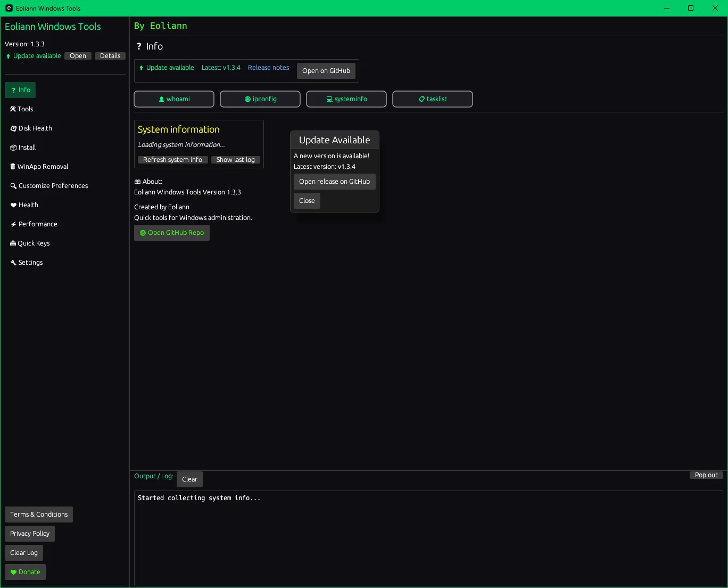Screen dimensions: 728x588
Task: Pop out the output log panel
Action: pos(706,475)
